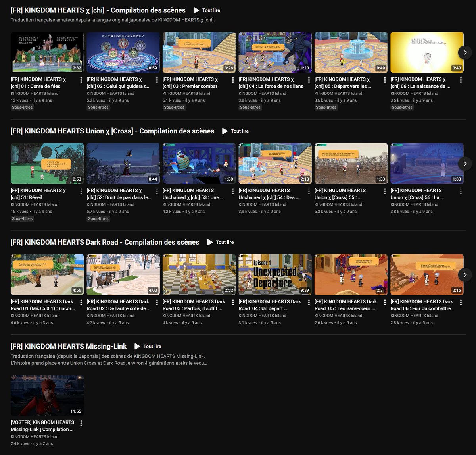Open thumbnail of chi 05 Départ vers les

click(351, 52)
